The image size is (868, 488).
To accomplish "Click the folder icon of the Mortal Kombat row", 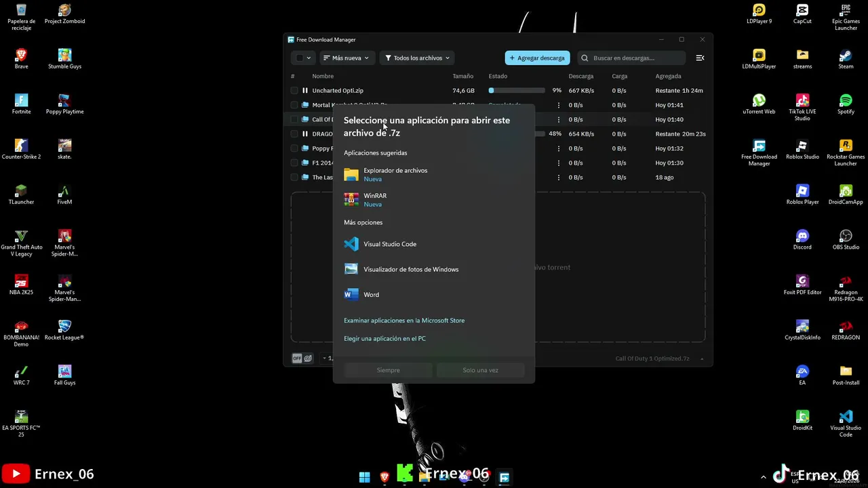I will (305, 105).
